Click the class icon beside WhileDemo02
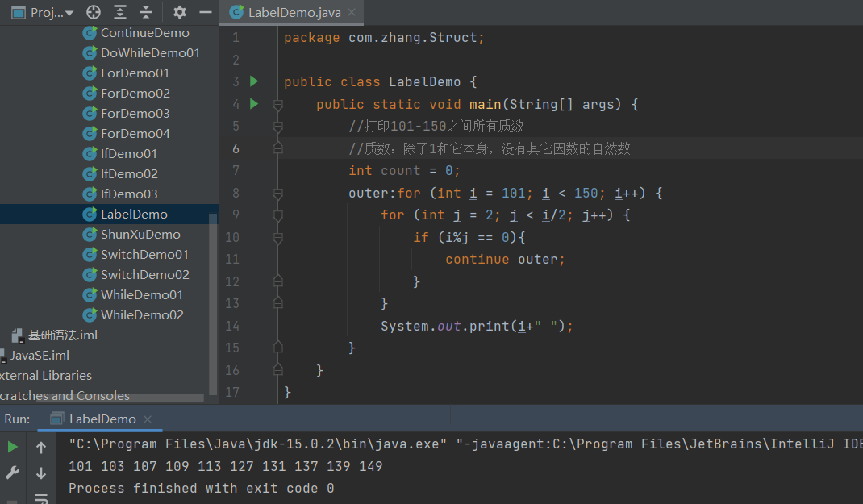 click(x=90, y=315)
